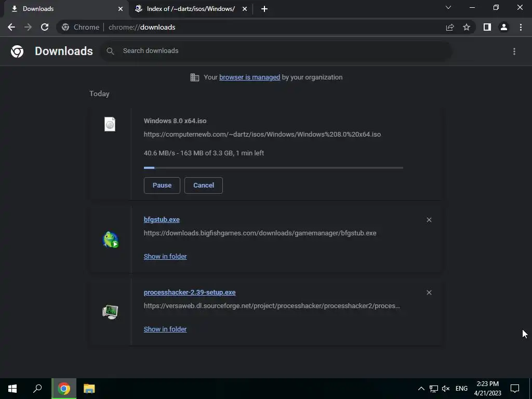This screenshot has height=399, width=532.
Task: Click the bfgstub.exe fish icon
Action: pyautogui.click(x=110, y=240)
